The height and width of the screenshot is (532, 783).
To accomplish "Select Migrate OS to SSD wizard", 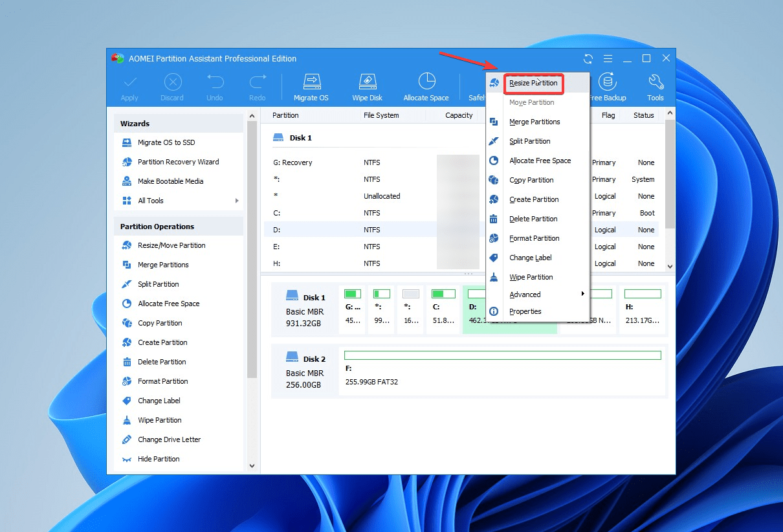I will point(166,142).
